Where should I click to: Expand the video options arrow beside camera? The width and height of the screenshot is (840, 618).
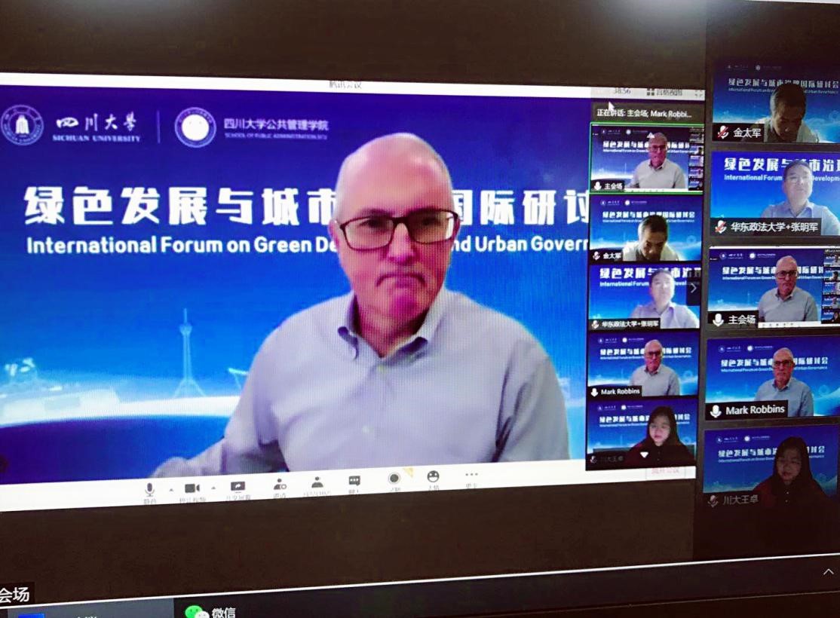pos(213,488)
